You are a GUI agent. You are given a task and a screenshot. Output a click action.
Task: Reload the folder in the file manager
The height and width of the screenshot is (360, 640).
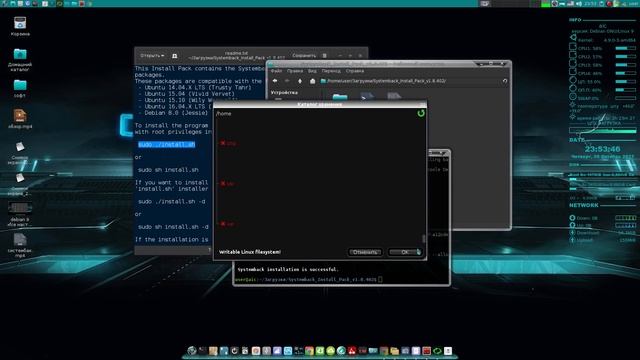click(505, 81)
